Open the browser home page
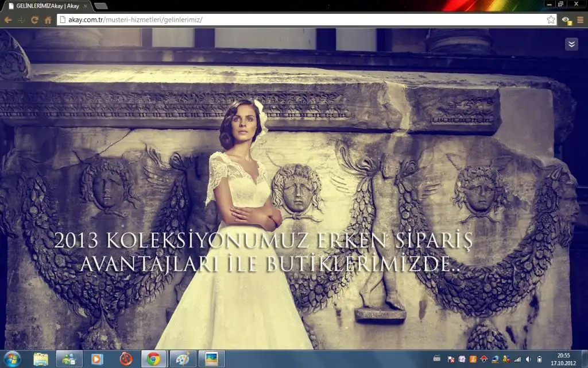Screen dimensions: 588x368 point(48,20)
